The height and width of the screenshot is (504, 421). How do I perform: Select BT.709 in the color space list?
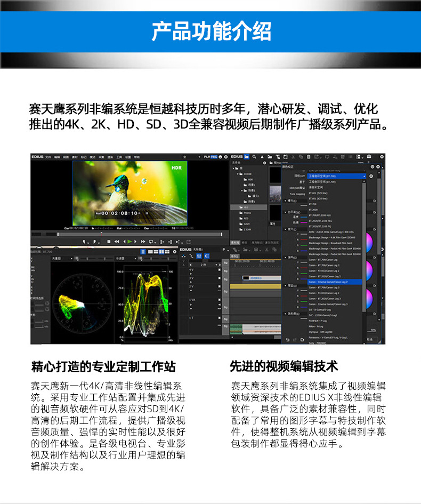point(313,204)
